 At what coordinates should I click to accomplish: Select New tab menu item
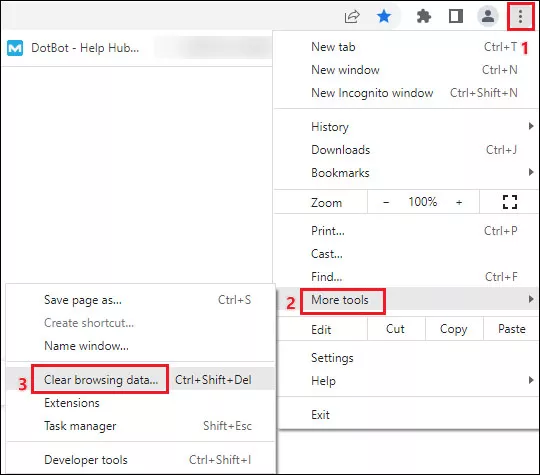click(x=406, y=47)
